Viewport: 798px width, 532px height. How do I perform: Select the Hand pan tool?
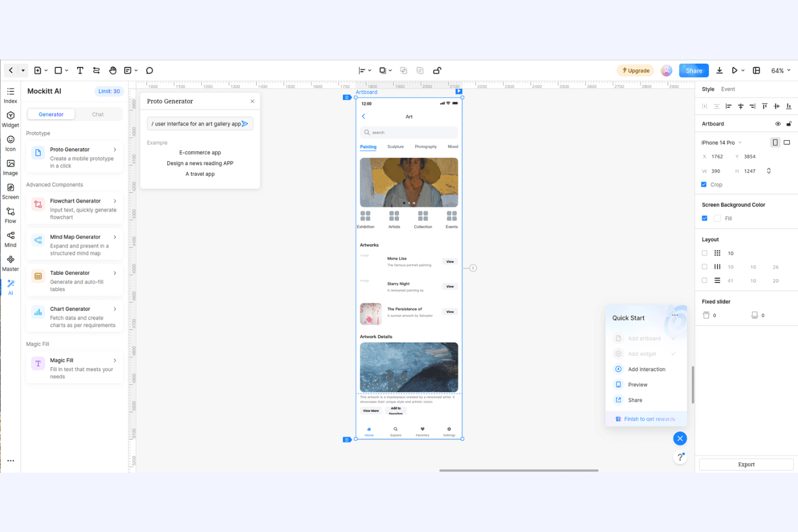(x=113, y=71)
